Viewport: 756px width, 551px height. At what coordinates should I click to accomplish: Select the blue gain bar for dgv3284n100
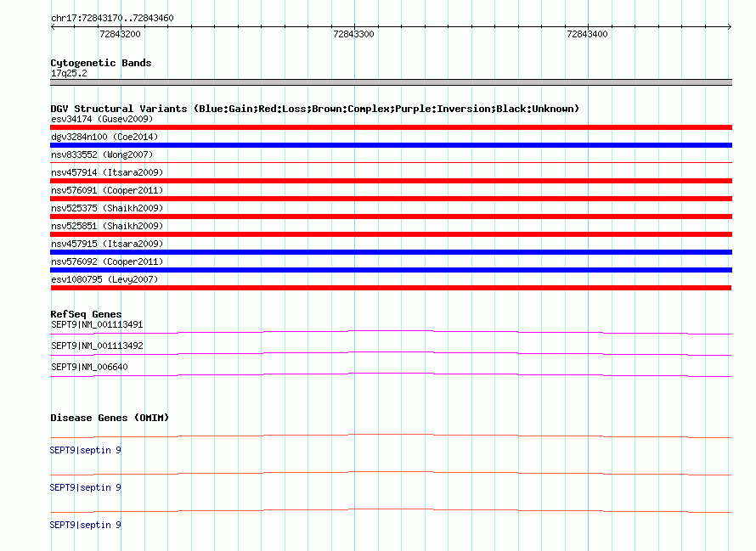tap(391, 145)
